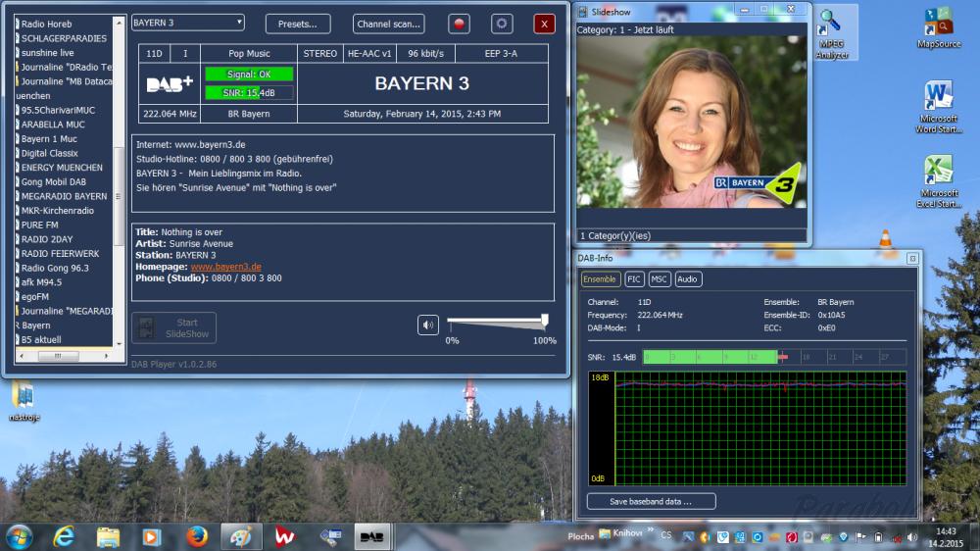
Task: Open Windows Explorer from taskbar
Action: 108,537
